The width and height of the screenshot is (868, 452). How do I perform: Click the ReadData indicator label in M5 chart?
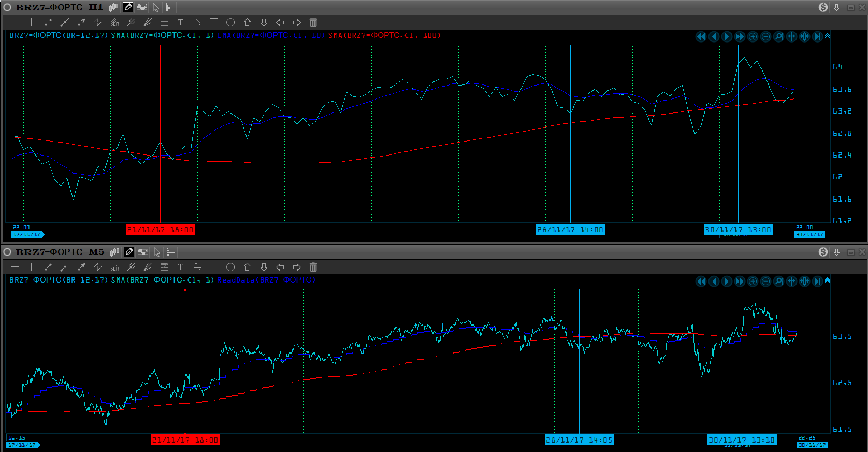(266, 280)
